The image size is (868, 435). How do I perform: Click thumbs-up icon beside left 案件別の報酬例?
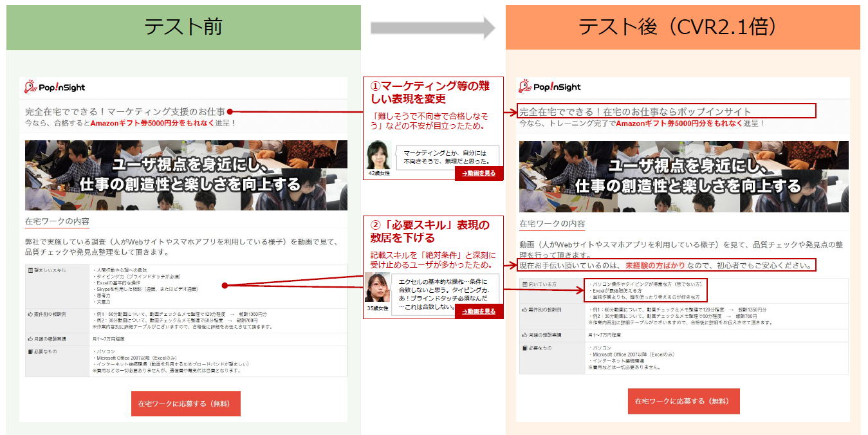point(30,313)
